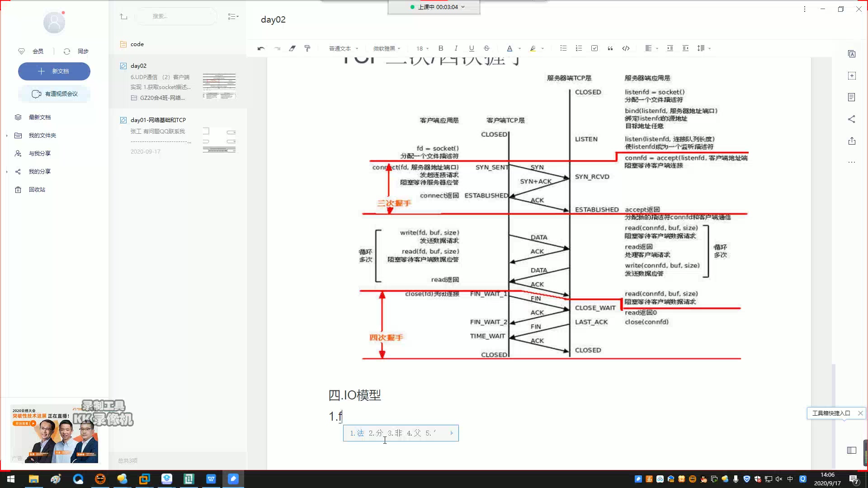Open the font family dropdown 微软雅黑

(387, 48)
